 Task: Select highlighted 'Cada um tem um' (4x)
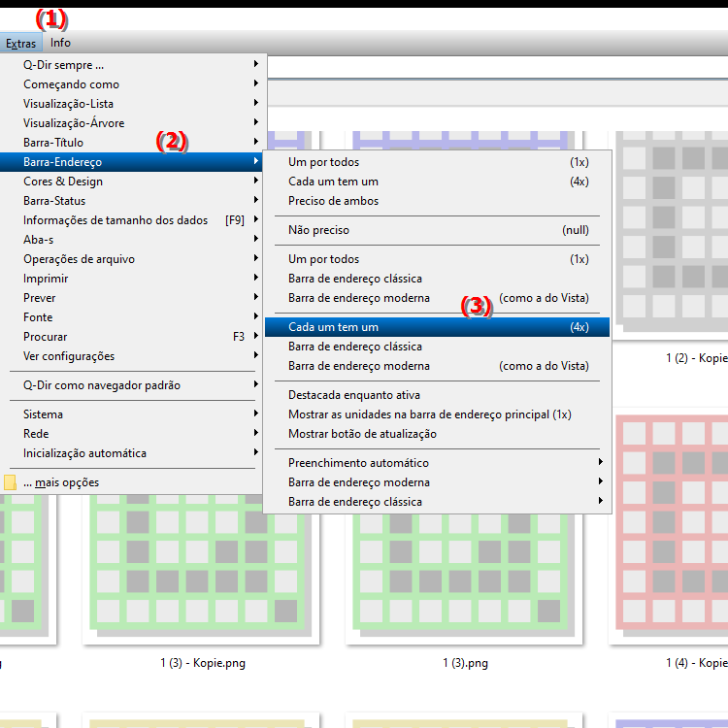[437, 327]
